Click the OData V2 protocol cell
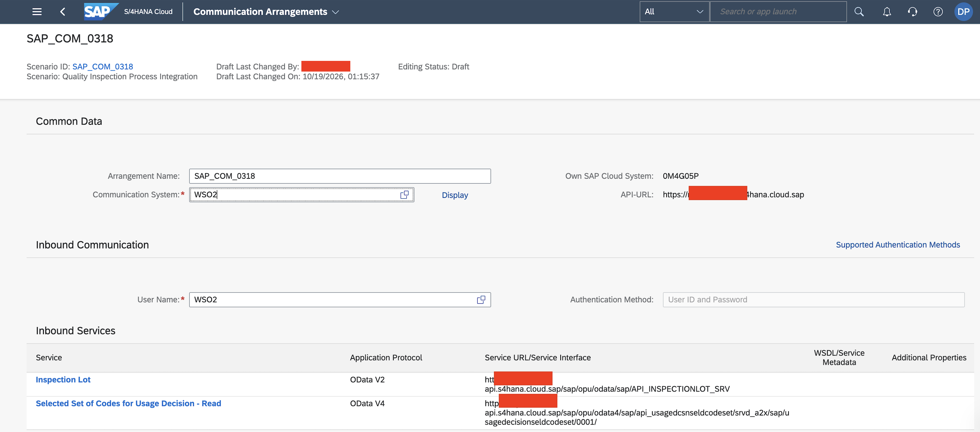The height and width of the screenshot is (432, 980). [367, 380]
